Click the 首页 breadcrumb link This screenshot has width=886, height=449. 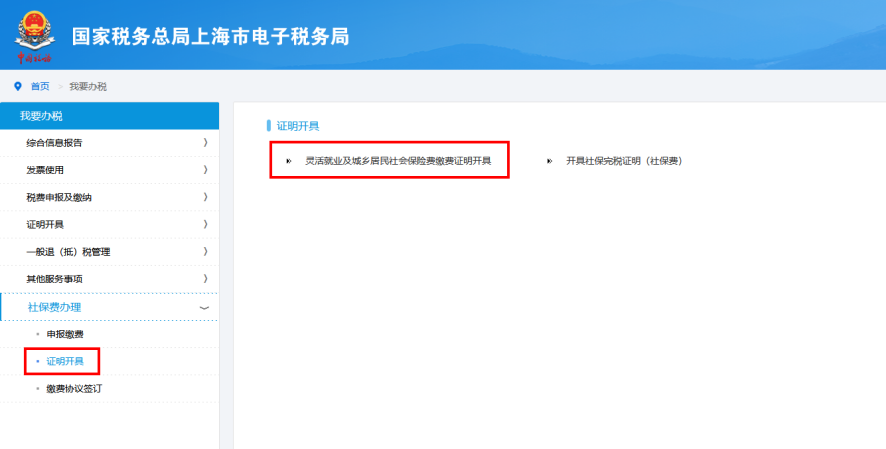tap(40, 86)
